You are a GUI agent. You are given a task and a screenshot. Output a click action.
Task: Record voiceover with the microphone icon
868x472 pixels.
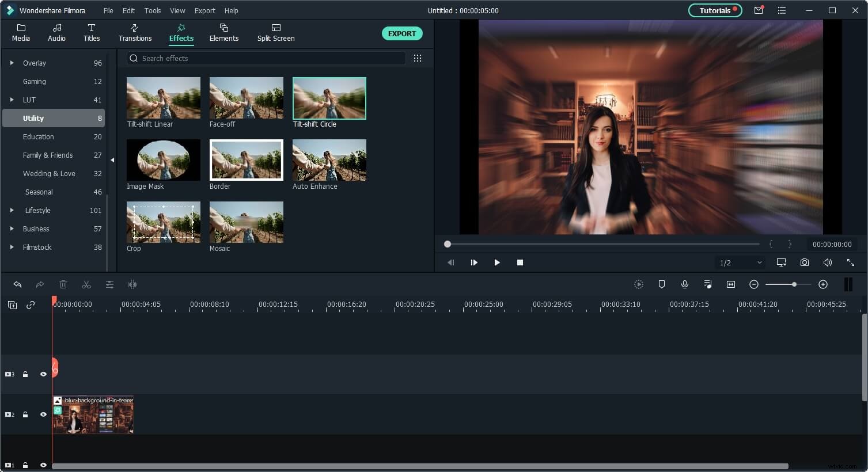685,284
